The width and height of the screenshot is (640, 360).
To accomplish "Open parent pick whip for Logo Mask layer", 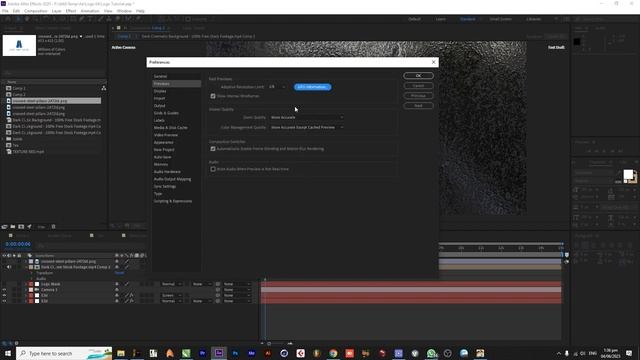I will coord(218,284).
